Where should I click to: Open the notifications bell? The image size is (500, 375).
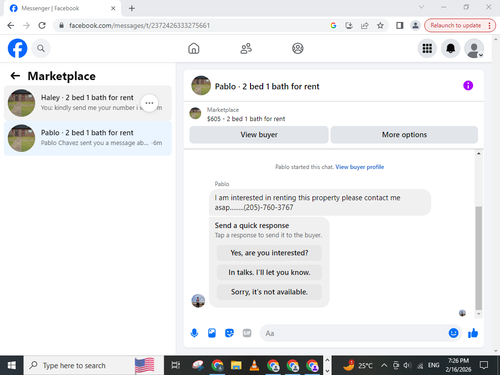451,48
